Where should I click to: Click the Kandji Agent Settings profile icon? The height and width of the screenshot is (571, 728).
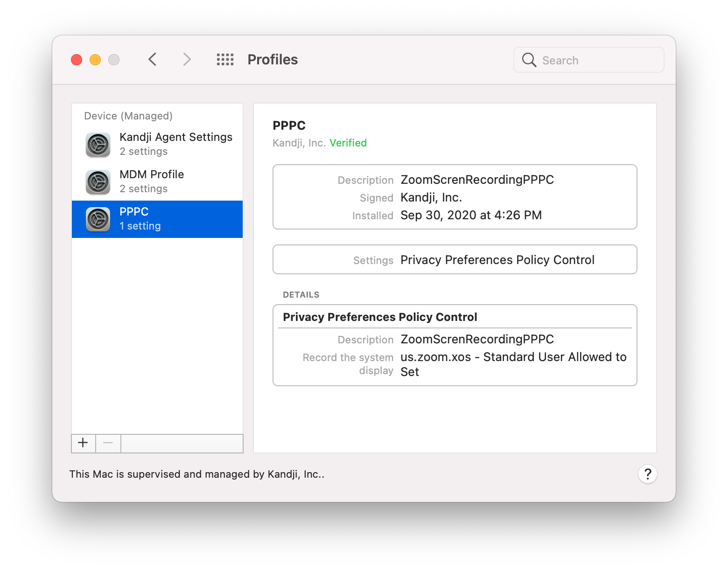(98, 144)
